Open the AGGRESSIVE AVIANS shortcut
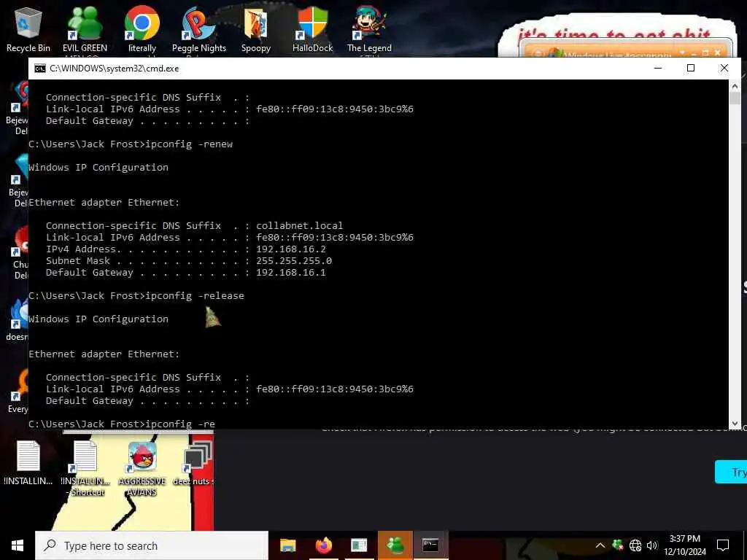 pyautogui.click(x=142, y=469)
